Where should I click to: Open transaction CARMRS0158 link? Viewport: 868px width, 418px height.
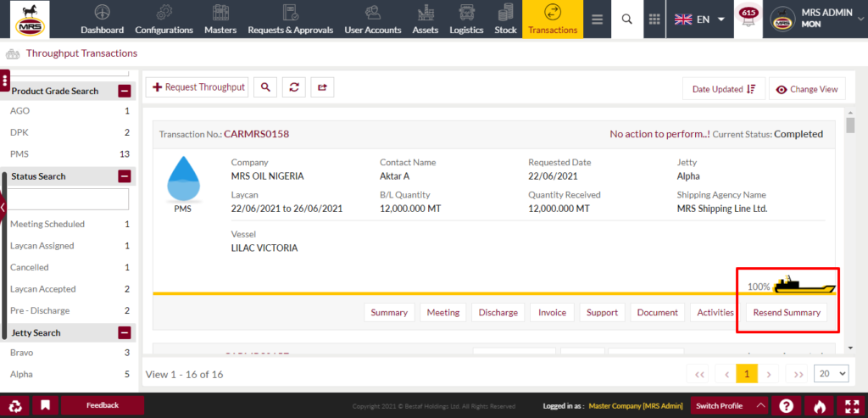[256, 134]
